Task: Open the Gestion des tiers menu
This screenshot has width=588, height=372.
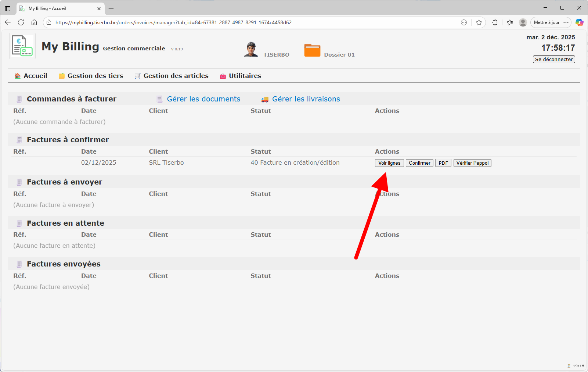Action: pyautogui.click(x=95, y=76)
